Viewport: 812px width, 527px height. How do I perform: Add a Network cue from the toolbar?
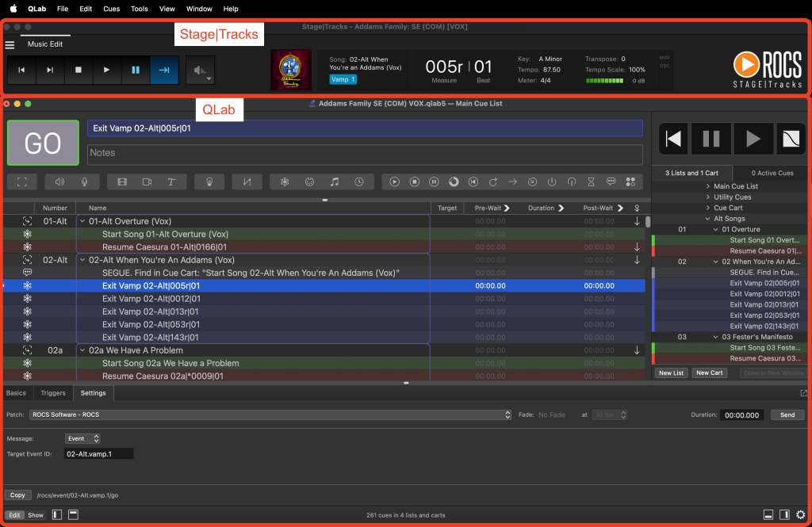pyautogui.click(x=285, y=182)
